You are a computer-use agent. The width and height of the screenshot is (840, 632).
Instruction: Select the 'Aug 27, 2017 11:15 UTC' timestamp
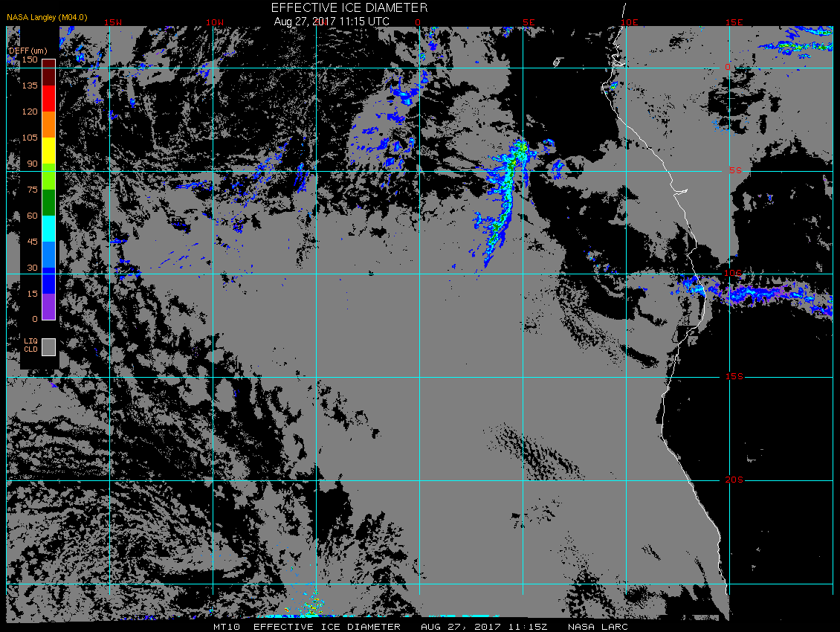pos(332,22)
